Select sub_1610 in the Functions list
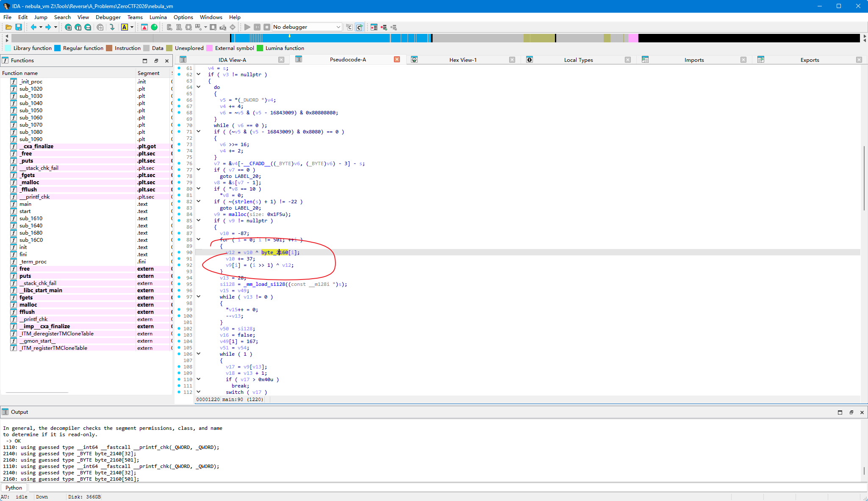This screenshot has height=501, width=868. (x=31, y=218)
